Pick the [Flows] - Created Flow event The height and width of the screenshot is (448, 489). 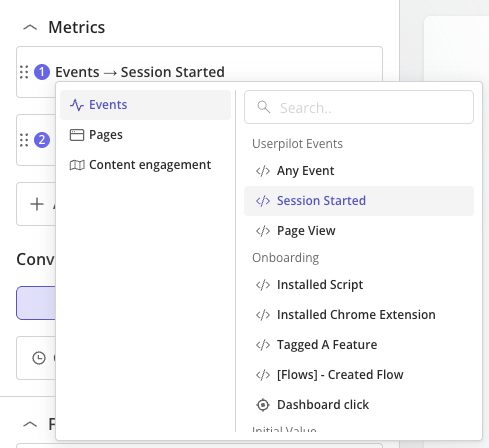[359, 375]
